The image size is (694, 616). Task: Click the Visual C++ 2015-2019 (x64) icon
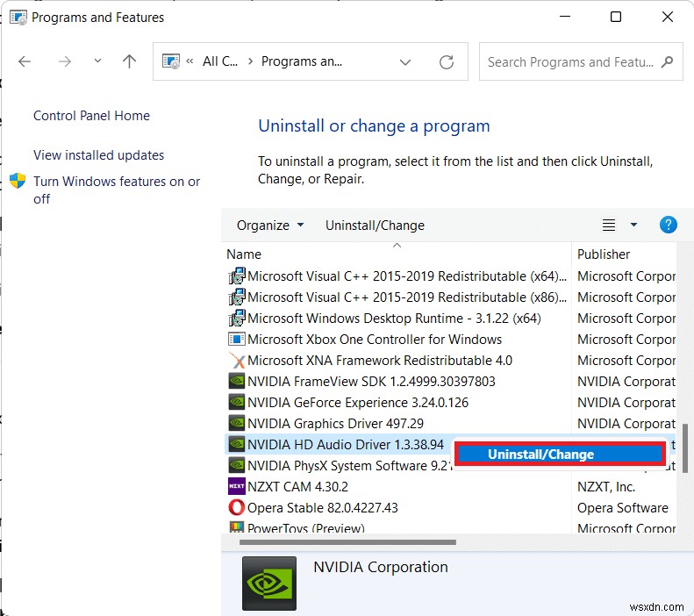[236, 276]
